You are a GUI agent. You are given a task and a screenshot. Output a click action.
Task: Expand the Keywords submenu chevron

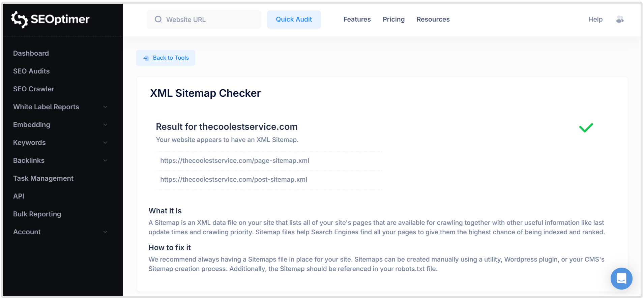pos(105,143)
